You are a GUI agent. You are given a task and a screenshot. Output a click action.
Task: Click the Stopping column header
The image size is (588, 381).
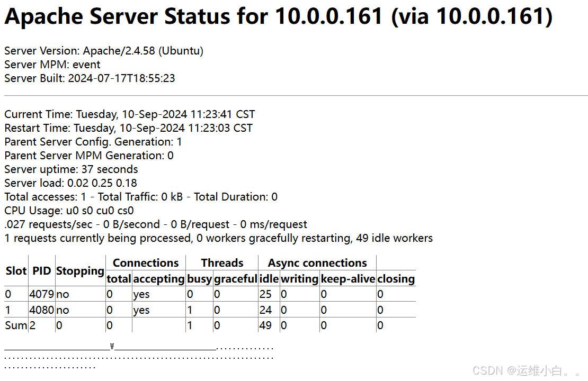click(x=80, y=271)
